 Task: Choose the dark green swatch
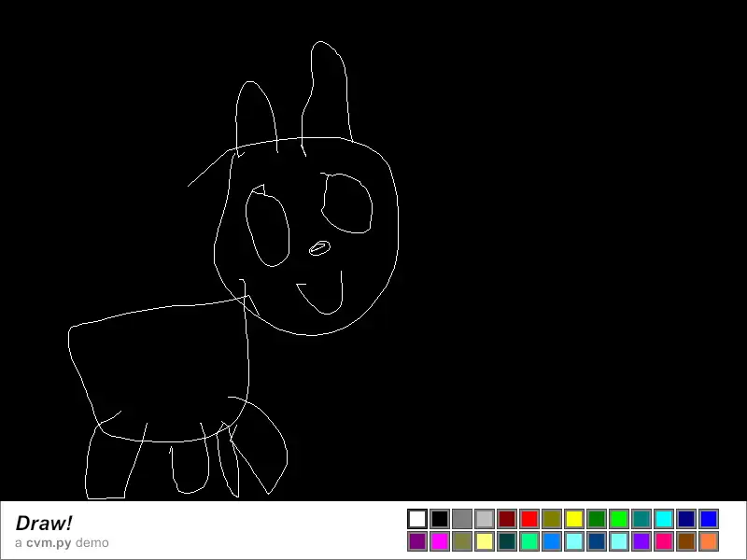[597, 519]
